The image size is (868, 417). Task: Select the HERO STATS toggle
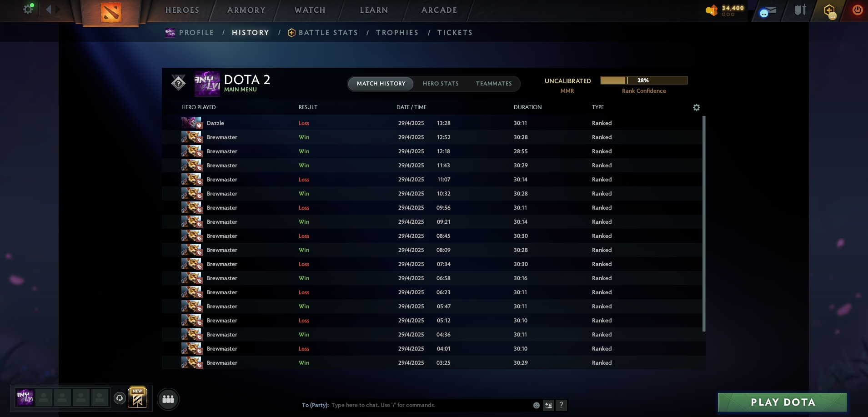(441, 84)
